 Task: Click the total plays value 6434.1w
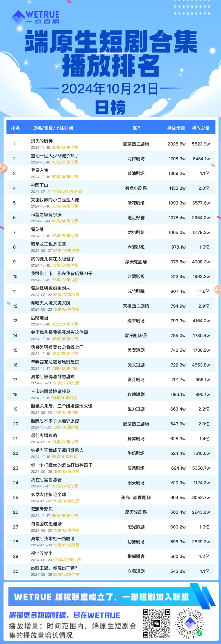201,159
